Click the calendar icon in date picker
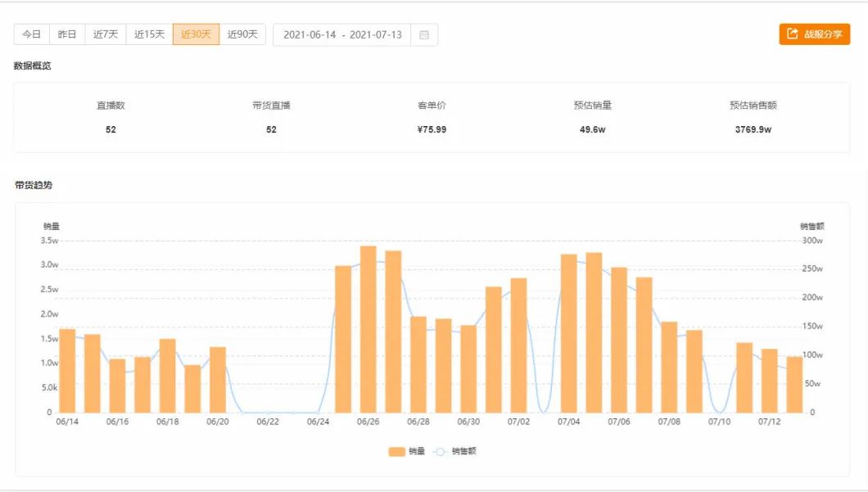The width and height of the screenshot is (868, 492). click(x=423, y=35)
